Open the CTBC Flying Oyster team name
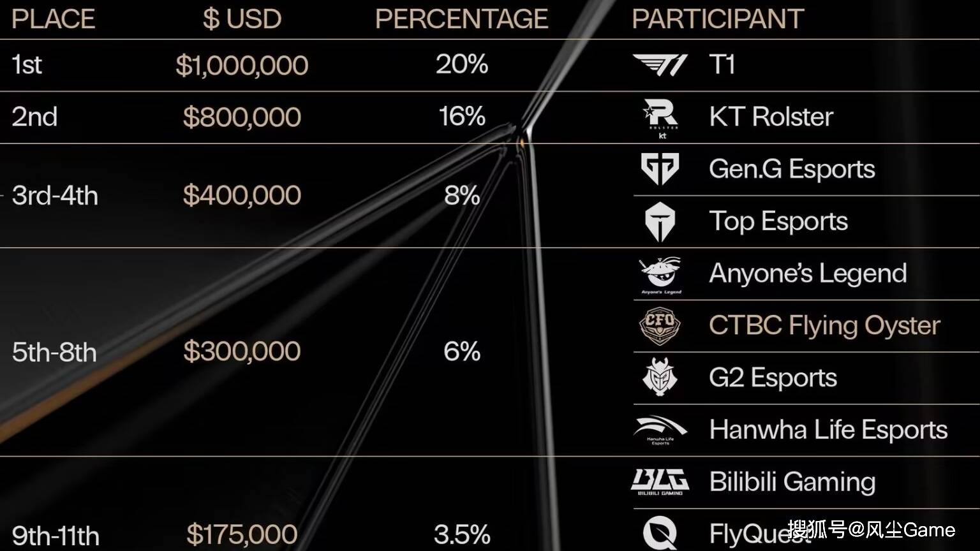Viewport: 980px width, 551px height. coord(824,326)
